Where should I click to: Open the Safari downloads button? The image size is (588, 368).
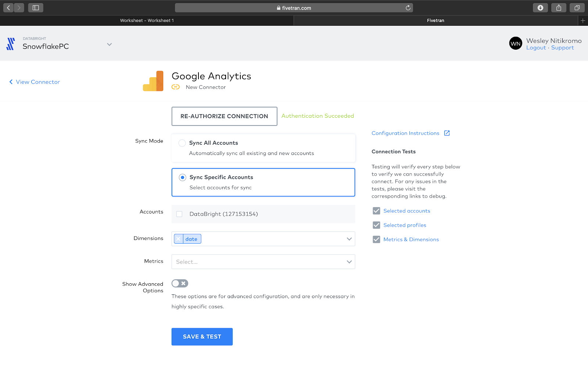[x=540, y=8]
